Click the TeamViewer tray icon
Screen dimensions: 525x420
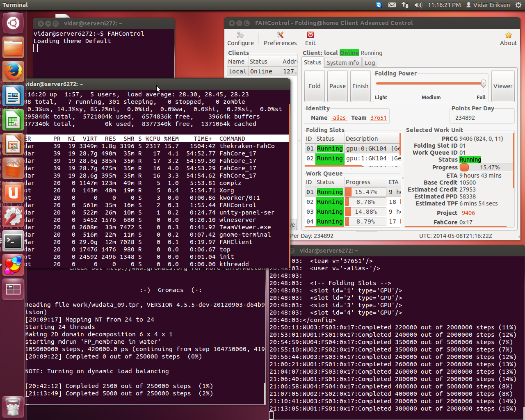(x=379, y=5)
